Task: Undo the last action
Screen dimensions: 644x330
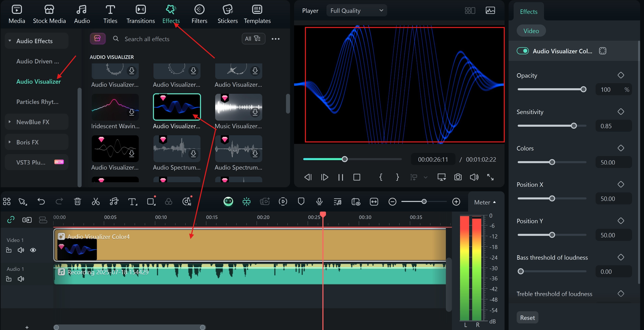Action: 41,201
